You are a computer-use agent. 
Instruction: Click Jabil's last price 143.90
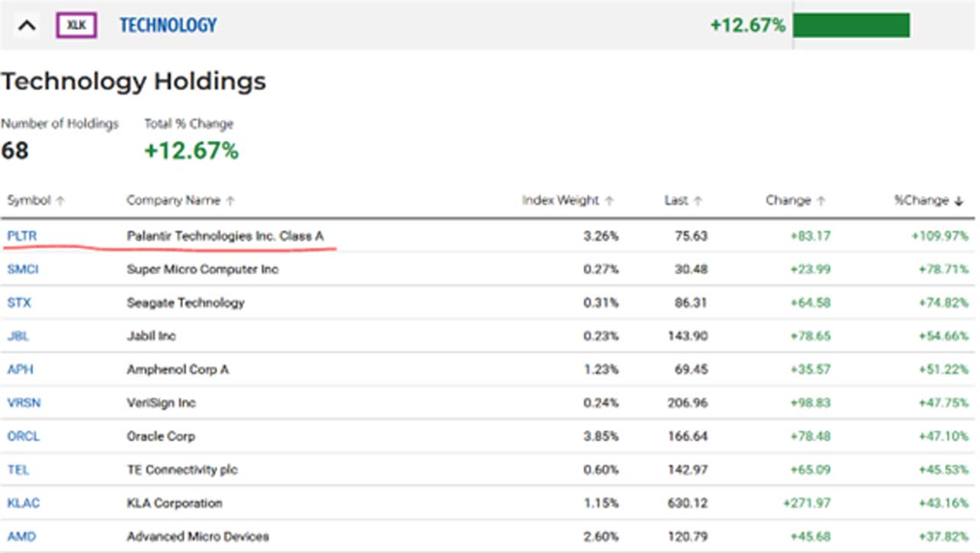coord(688,336)
